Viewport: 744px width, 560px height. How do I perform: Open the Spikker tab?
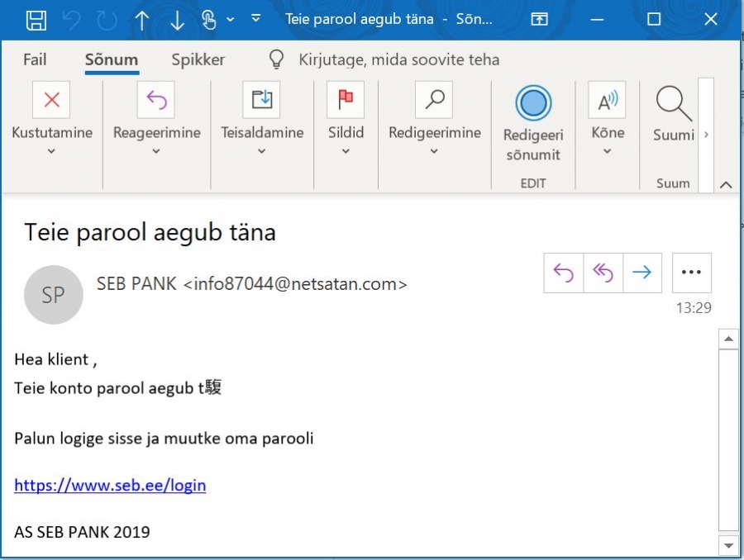pos(198,59)
